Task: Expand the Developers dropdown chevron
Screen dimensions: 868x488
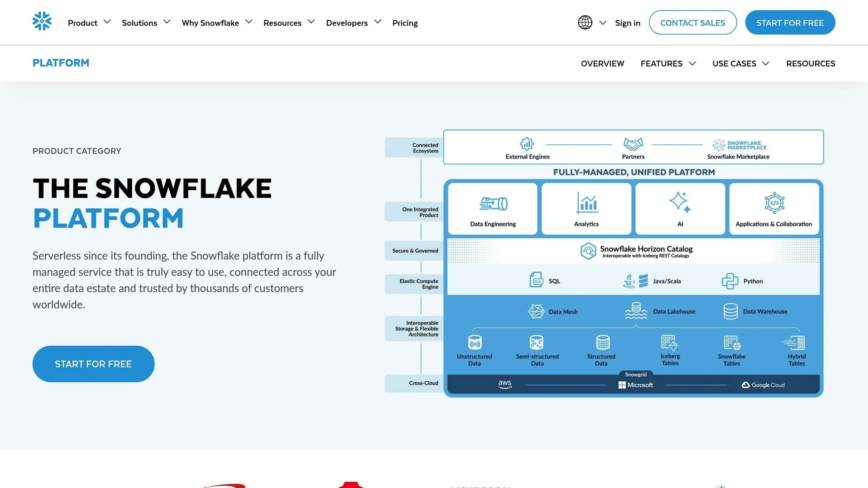Action: [x=378, y=22]
